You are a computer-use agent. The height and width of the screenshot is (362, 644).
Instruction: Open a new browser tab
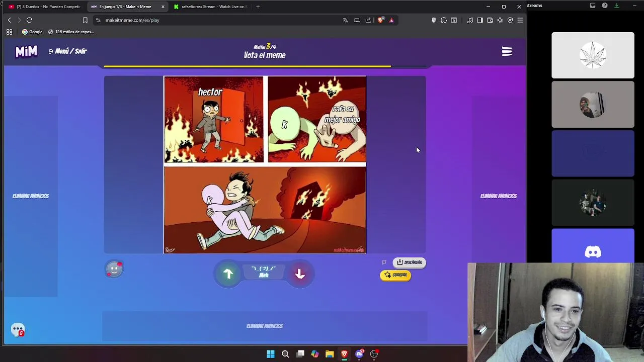[258, 7]
